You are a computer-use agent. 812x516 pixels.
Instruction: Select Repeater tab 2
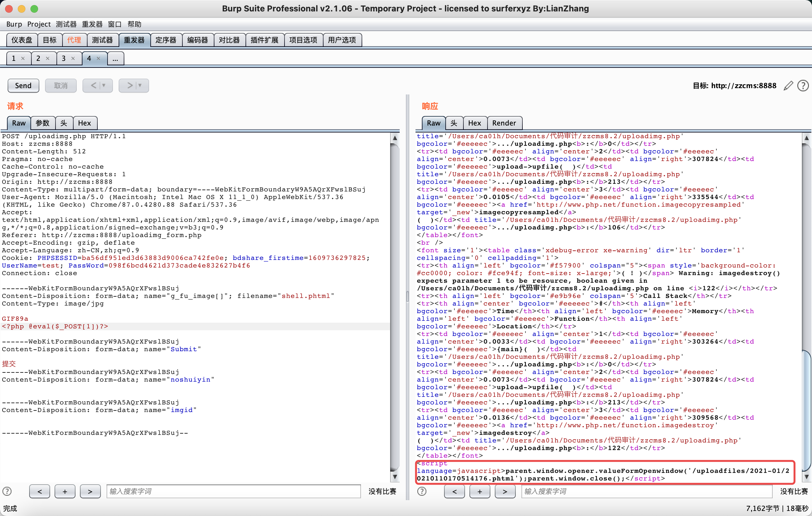click(38, 58)
